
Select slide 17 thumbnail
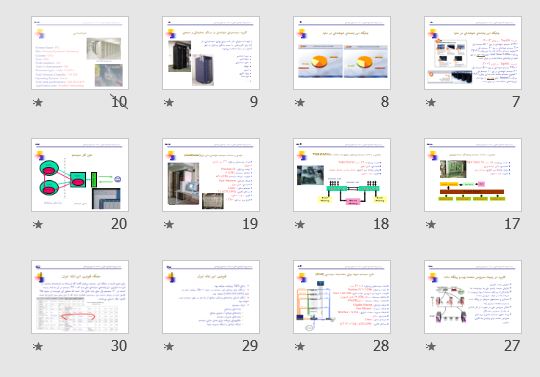pyautogui.click(x=473, y=175)
